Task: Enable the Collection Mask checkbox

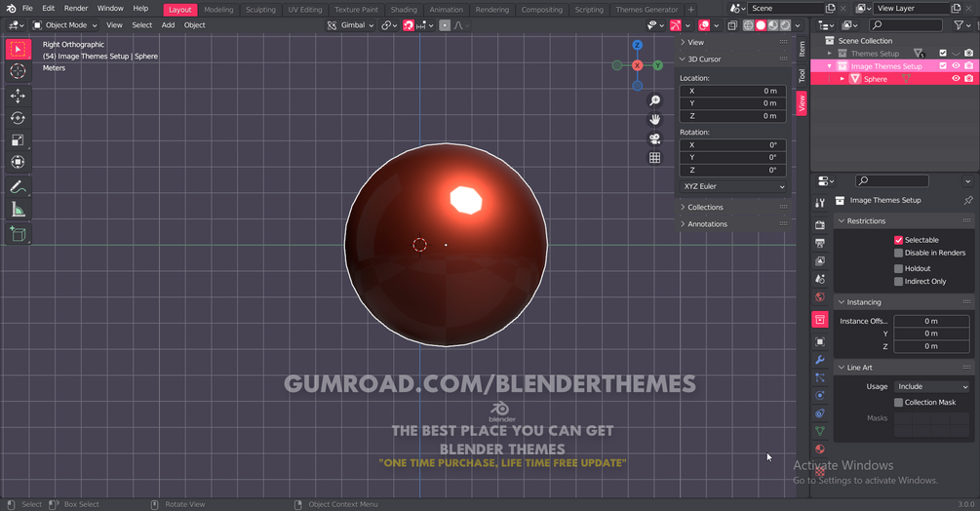Action: [898, 403]
